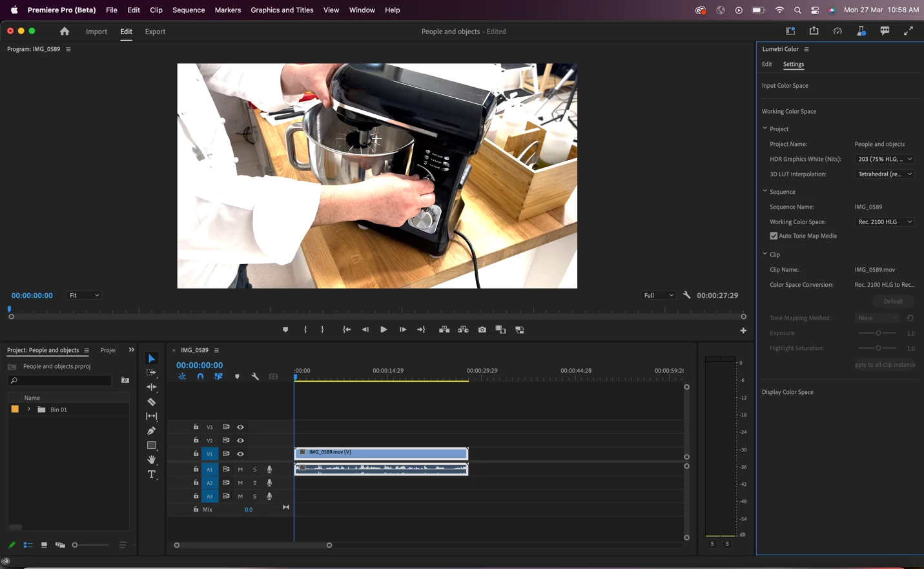Open the Sequence menu
This screenshot has width=924, height=569.
[x=189, y=10]
